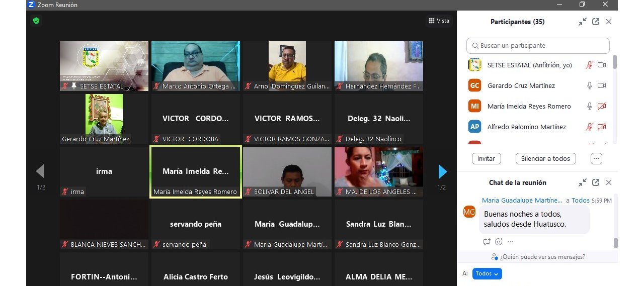The image size is (644, 286).
Task: Click SETSE ESTATAL's camera icon
Action: click(x=601, y=65)
